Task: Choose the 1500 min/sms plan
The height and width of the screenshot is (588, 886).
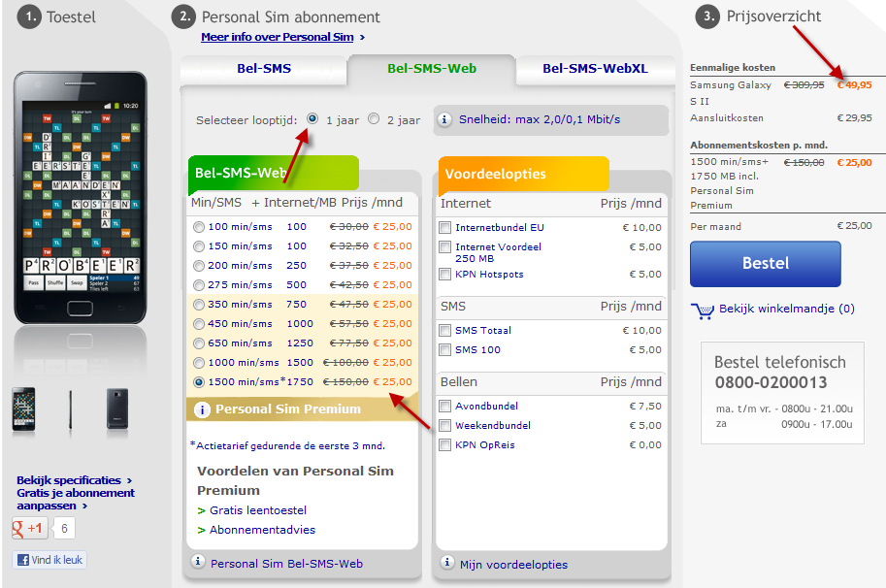Action: tap(198, 382)
